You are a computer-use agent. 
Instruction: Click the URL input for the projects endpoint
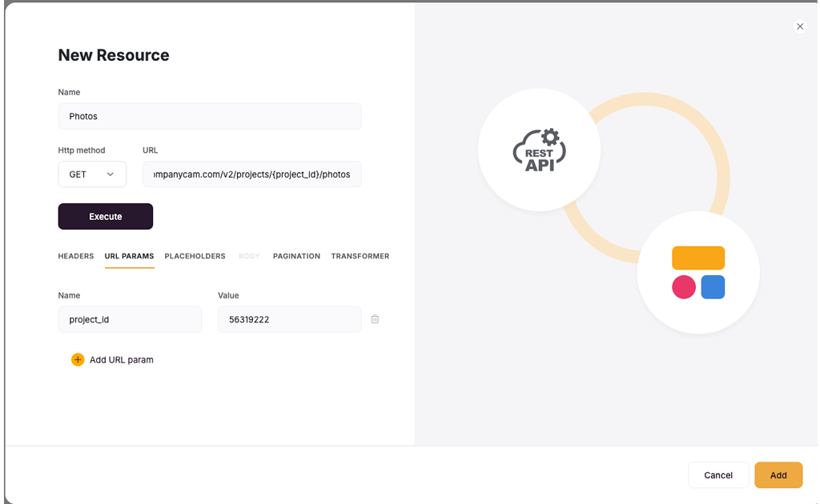pos(251,174)
